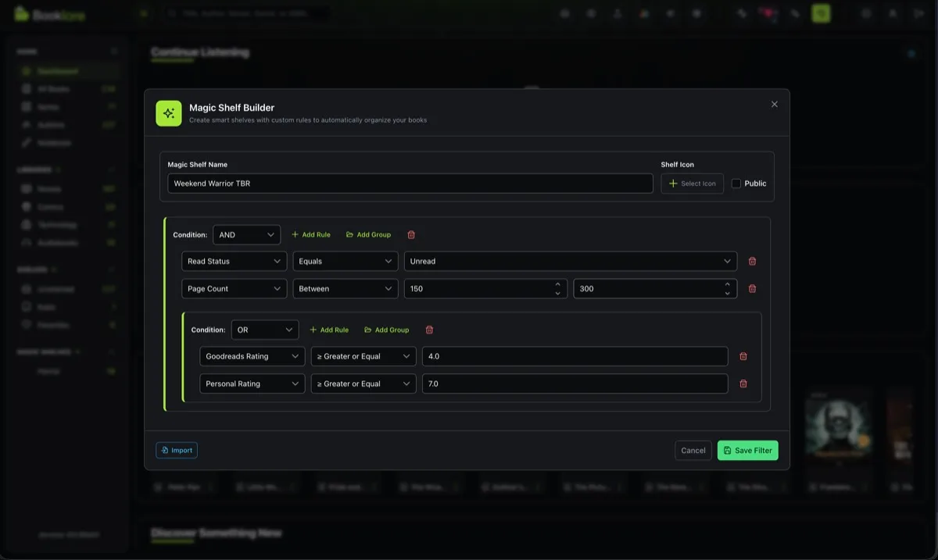Open the Between operator dropdown
The image size is (938, 560).
pos(345,289)
